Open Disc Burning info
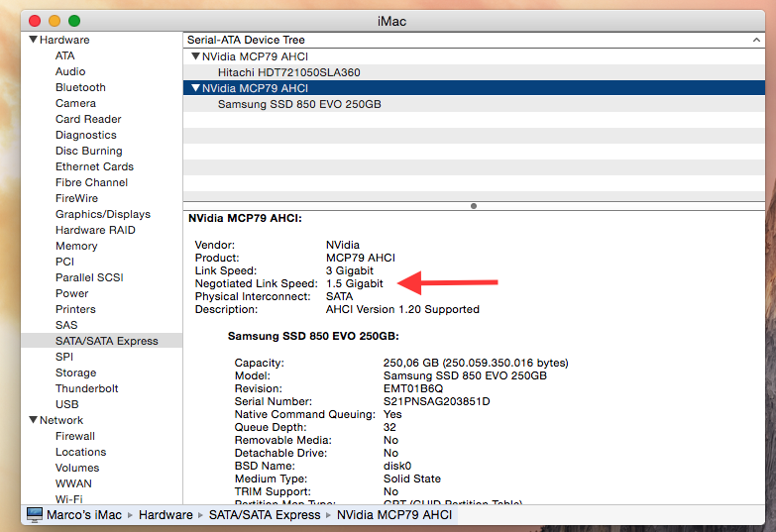Image resolution: width=776 pixels, height=532 pixels. 88,151
